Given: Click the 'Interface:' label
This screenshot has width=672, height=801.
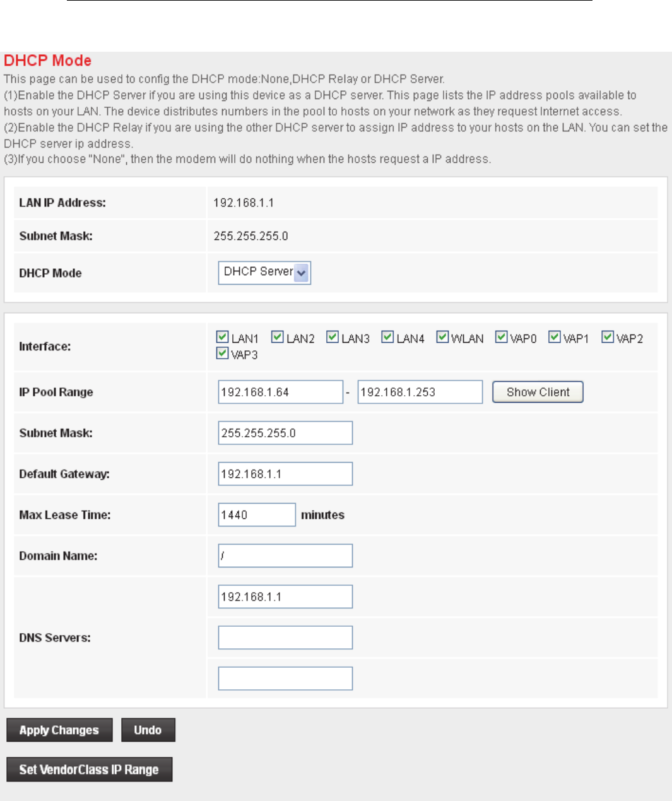Looking at the screenshot, I should click(x=45, y=347).
